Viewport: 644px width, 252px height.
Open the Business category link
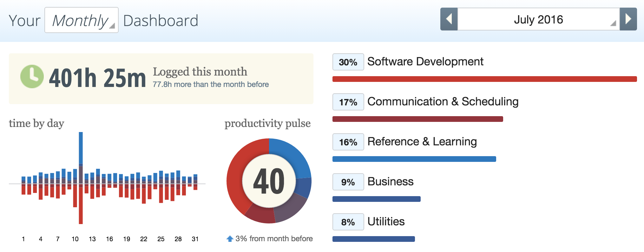pyautogui.click(x=390, y=182)
